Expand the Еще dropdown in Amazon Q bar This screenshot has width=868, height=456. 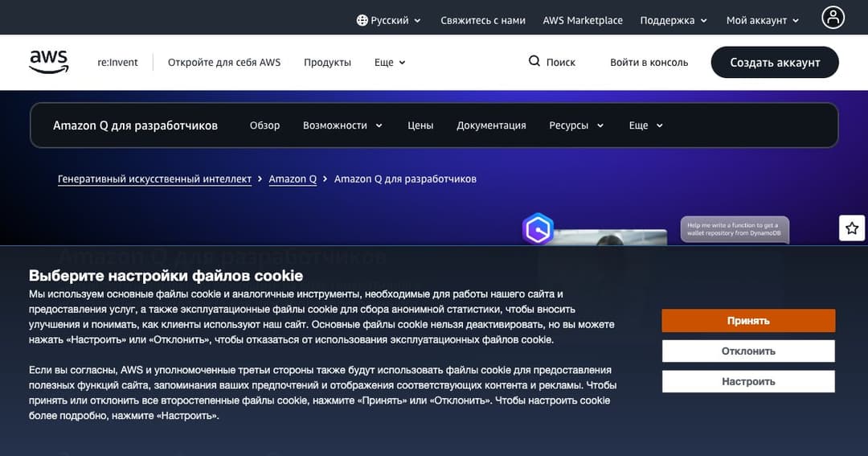(645, 125)
